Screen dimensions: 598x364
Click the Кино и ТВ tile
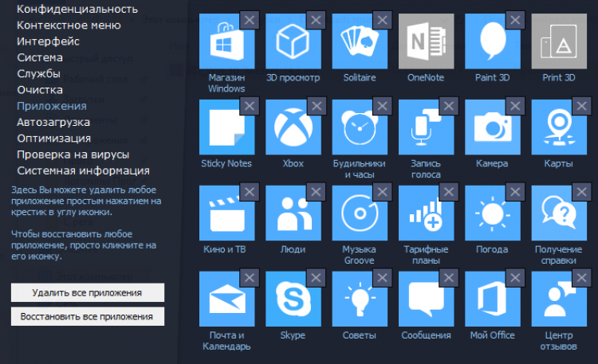click(x=227, y=213)
